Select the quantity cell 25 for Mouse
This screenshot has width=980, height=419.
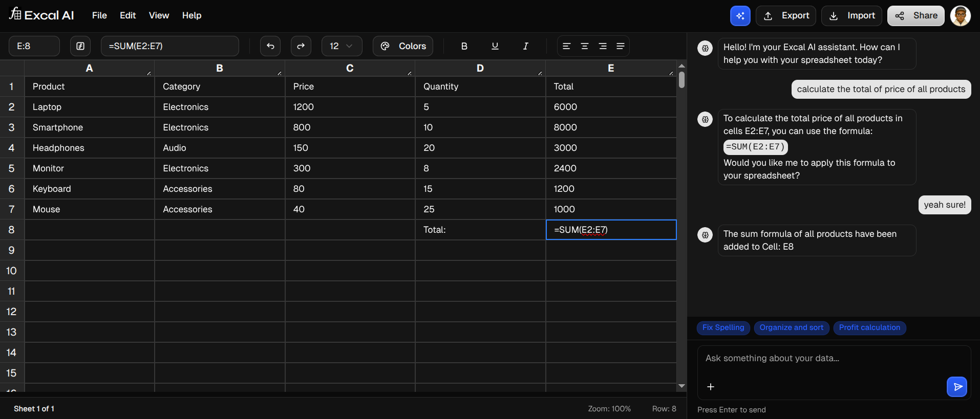480,209
